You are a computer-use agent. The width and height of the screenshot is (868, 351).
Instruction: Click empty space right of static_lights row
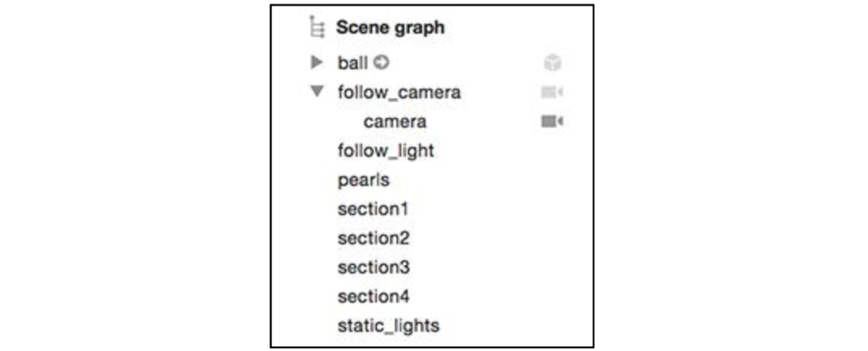[514, 326]
